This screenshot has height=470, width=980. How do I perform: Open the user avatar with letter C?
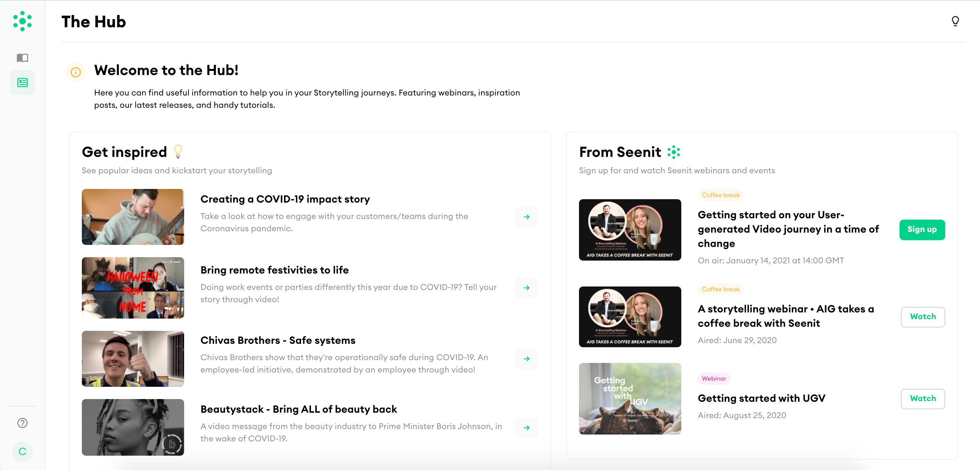[23, 451]
